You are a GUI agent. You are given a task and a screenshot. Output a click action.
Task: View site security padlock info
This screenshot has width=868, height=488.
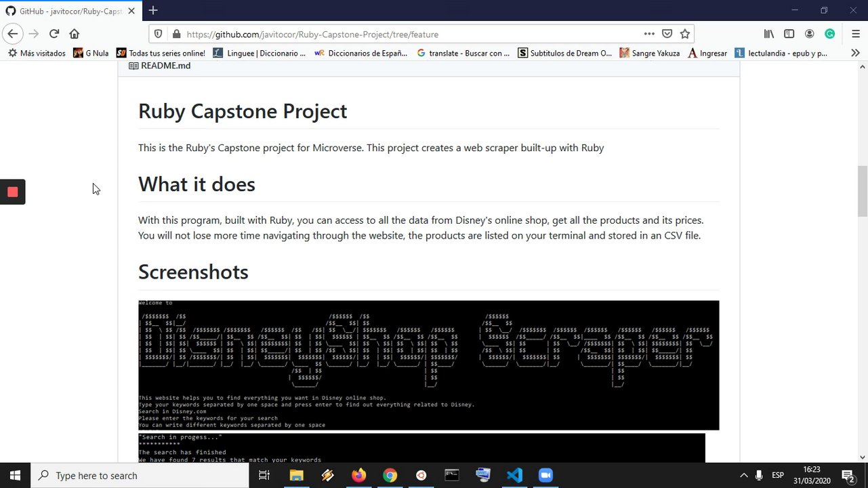tap(176, 34)
